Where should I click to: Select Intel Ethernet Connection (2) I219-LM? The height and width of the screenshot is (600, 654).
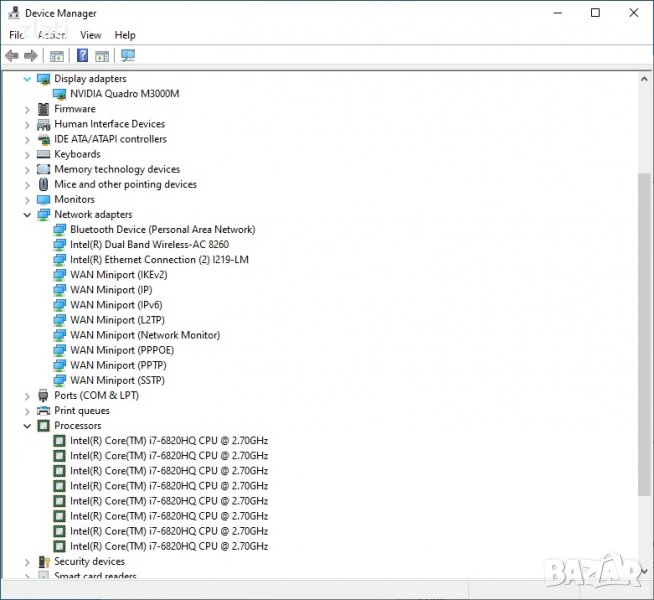click(x=159, y=260)
